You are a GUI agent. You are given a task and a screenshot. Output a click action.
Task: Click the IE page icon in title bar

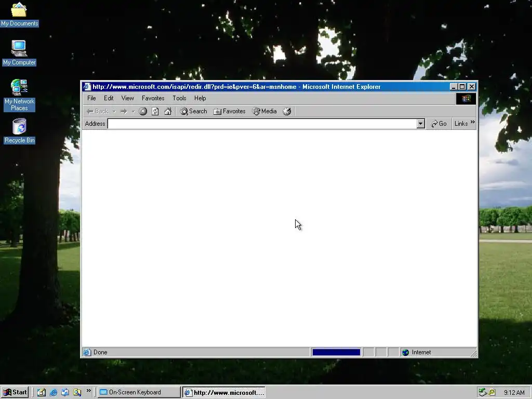pyautogui.click(x=87, y=87)
